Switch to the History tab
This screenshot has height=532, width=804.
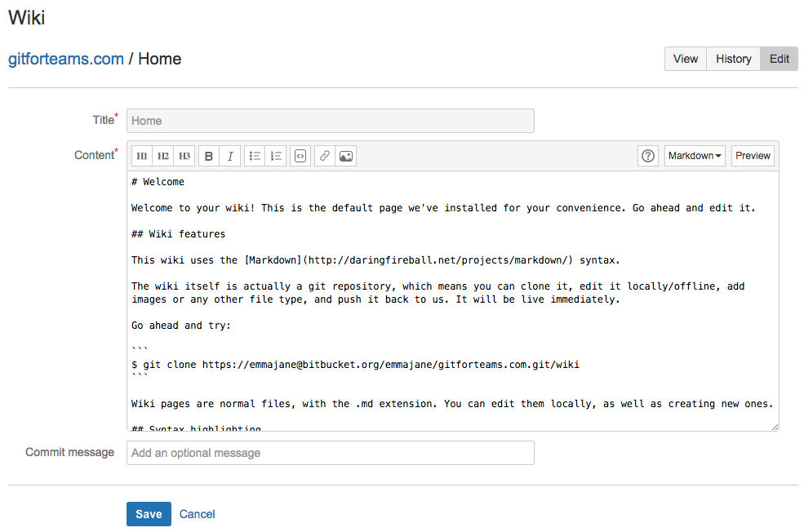pos(732,59)
